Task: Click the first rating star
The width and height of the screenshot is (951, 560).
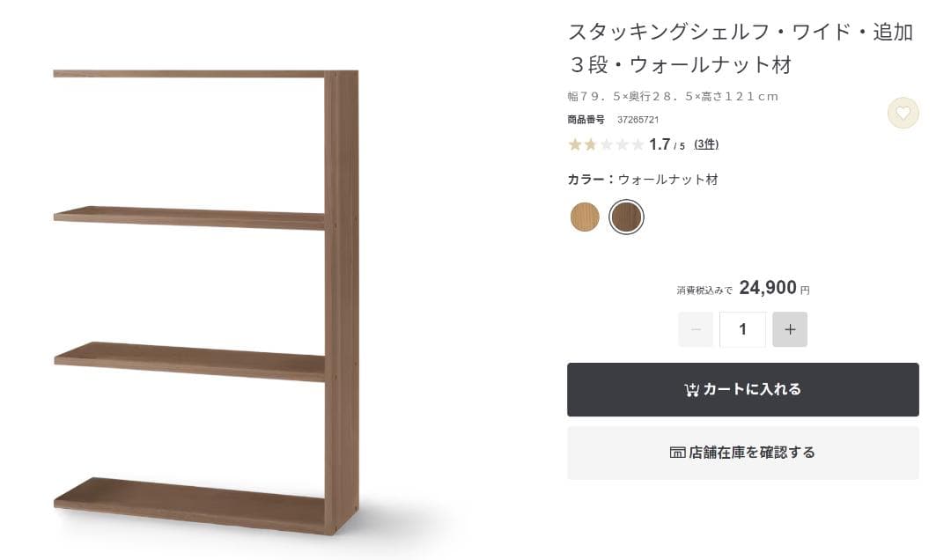Action: [575, 144]
